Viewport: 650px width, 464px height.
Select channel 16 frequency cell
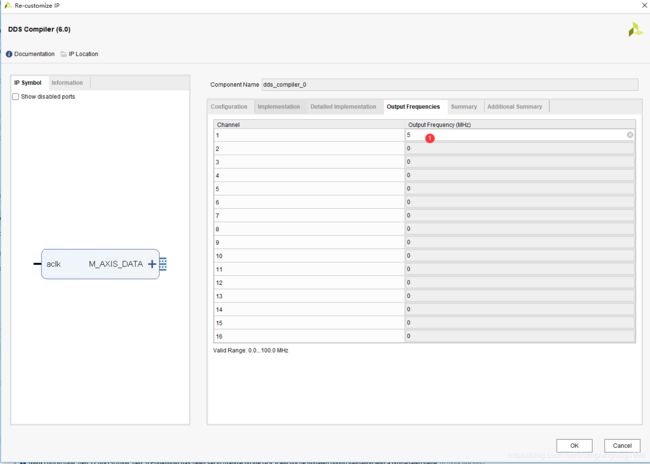point(519,336)
